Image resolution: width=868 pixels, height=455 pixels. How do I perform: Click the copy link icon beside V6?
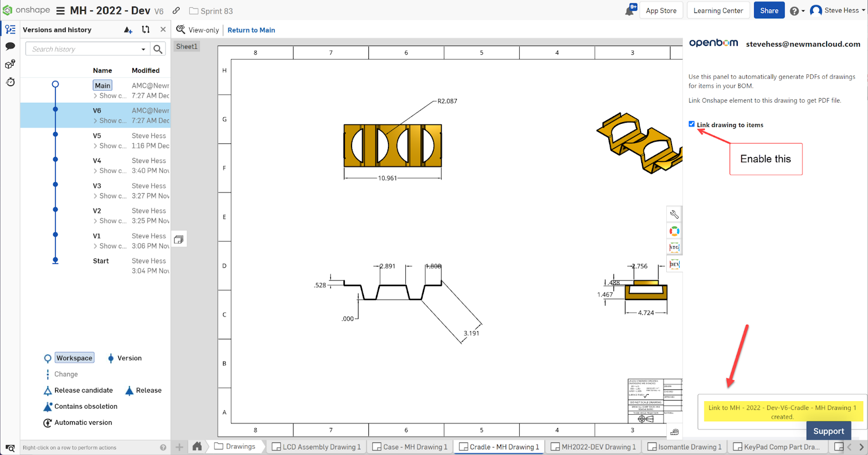pyautogui.click(x=176, y=11)
